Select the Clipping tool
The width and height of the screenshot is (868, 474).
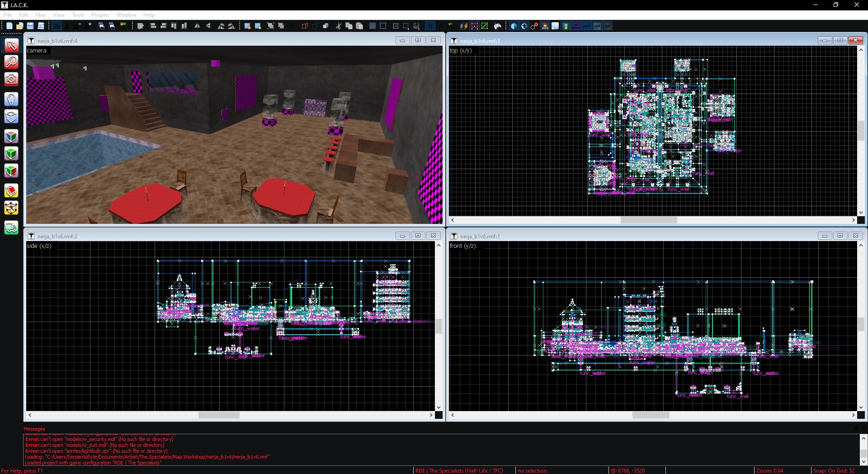[11, 191]
